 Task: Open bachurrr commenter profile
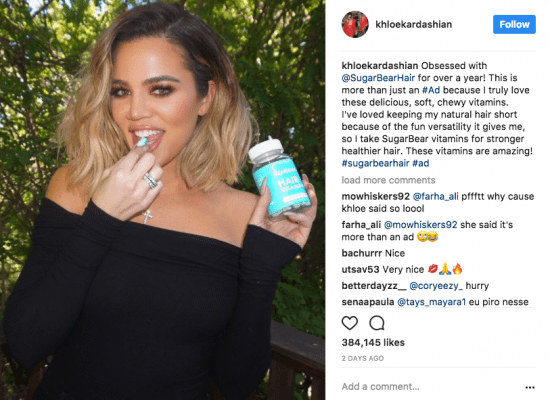click(x=362, y=253)
